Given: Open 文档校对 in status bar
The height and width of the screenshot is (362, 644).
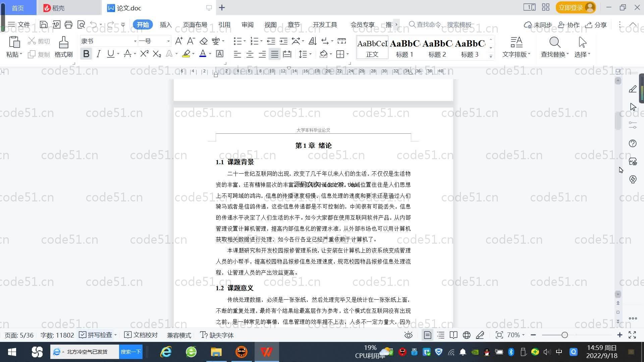Looking at the screenshot, I should click(x=141, y=335).
